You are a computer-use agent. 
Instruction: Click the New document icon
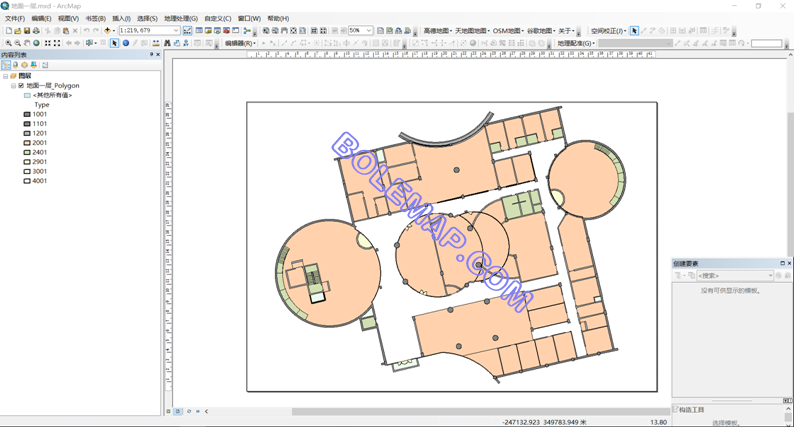point(9,31)
